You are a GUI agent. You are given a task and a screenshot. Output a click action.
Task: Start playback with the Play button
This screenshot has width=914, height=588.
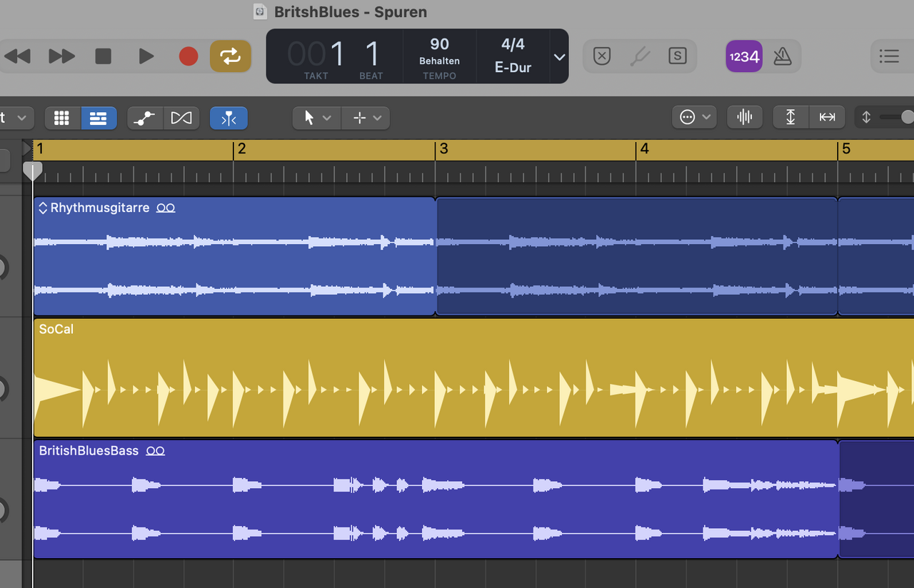pyautogui.click(x=146, y=56)
